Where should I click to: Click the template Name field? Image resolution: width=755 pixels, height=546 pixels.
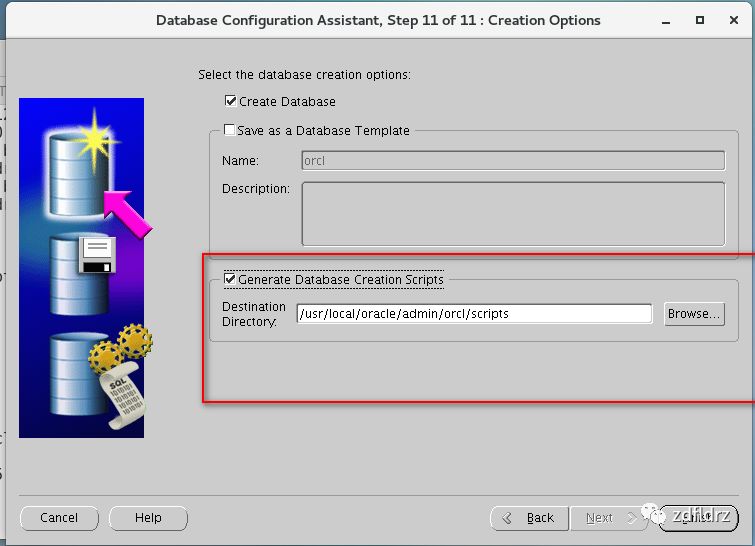513,160
